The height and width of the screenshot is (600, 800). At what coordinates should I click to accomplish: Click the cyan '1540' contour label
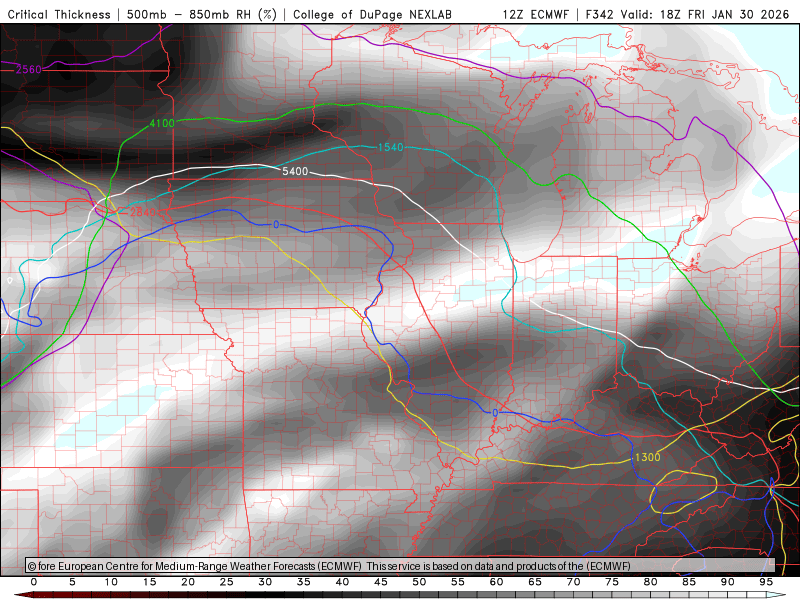coord(390,147)
